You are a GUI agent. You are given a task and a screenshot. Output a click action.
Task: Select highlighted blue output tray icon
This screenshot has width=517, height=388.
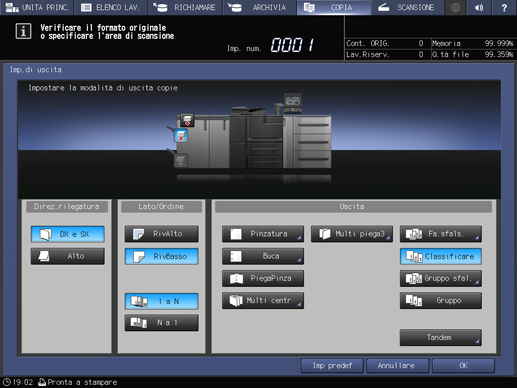point(181,136)
